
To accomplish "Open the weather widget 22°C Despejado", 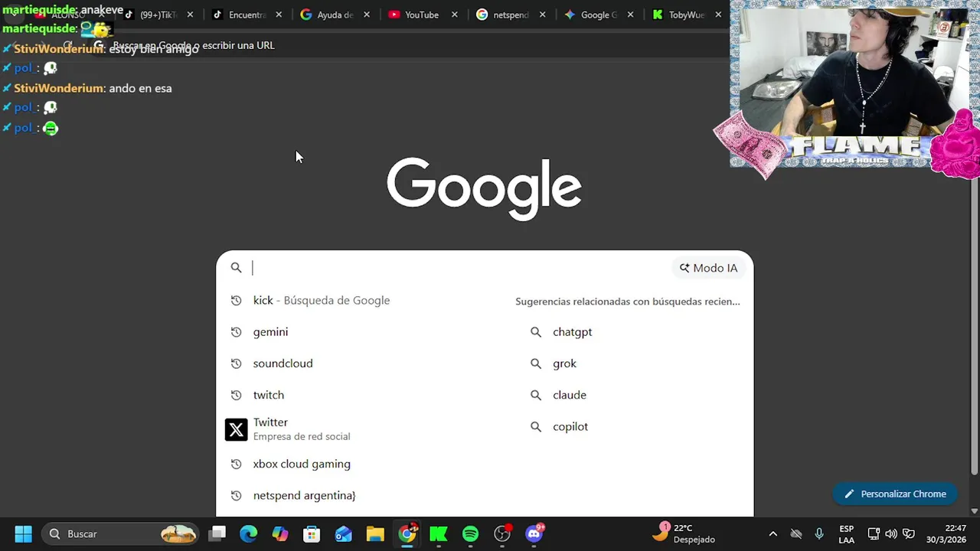I will click(684, 533).
